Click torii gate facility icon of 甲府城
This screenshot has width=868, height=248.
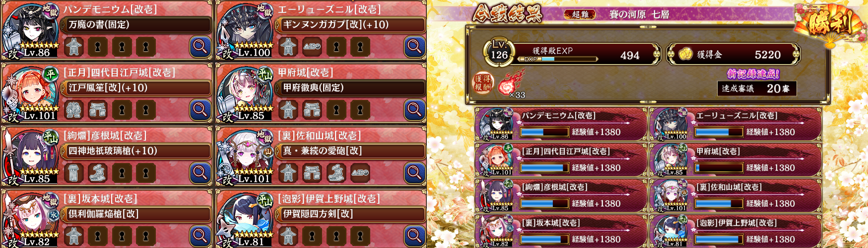coord(312,110)
